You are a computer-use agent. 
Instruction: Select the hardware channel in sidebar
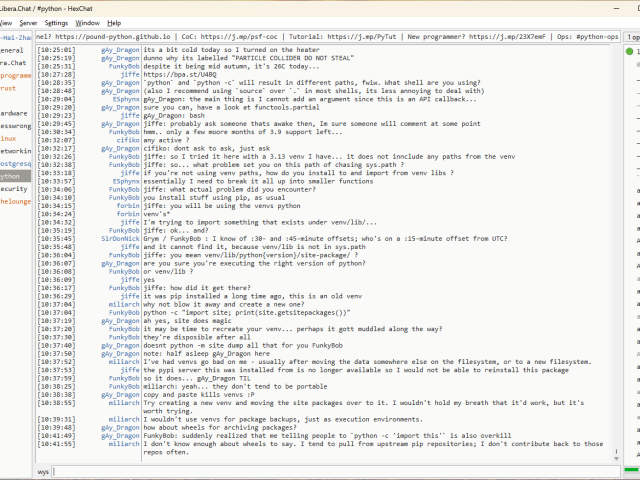click(14, 113)
